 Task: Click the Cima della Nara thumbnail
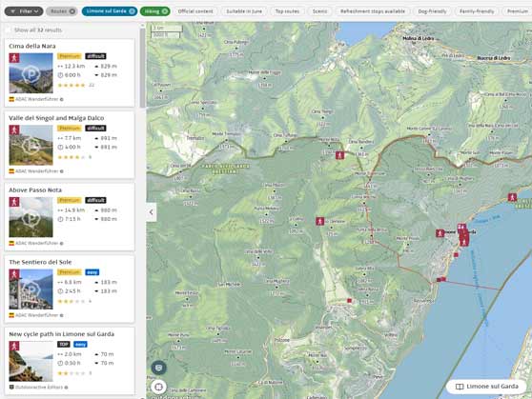31,73
